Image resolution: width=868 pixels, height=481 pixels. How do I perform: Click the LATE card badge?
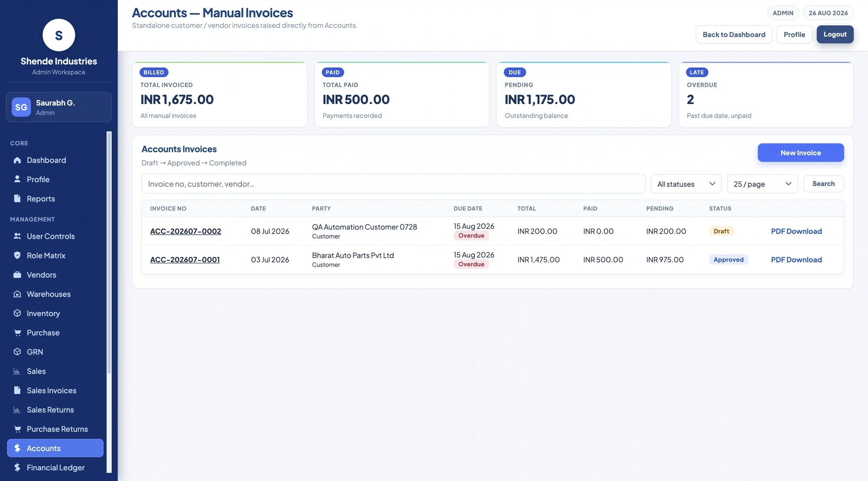point(697,72)
